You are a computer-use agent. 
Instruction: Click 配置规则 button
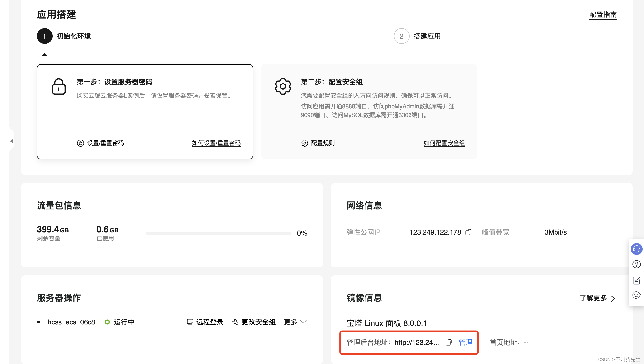pyautogui.click(x=318, y=143)
